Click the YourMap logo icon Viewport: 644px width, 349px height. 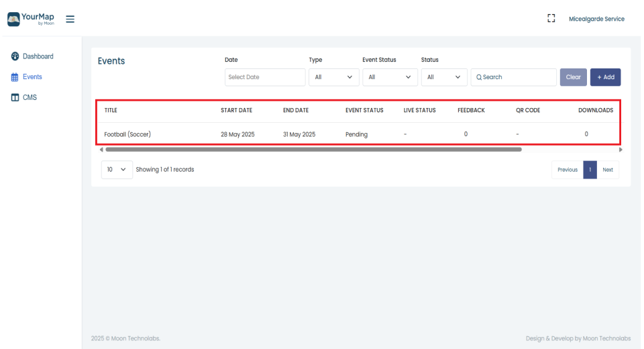[x=13, y=18]
